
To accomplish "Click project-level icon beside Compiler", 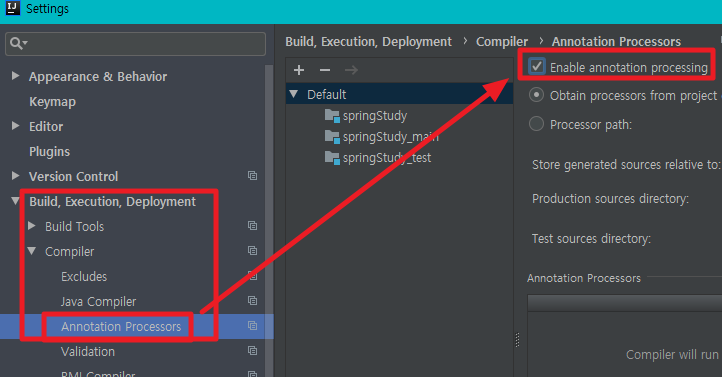I will [252, 250].
